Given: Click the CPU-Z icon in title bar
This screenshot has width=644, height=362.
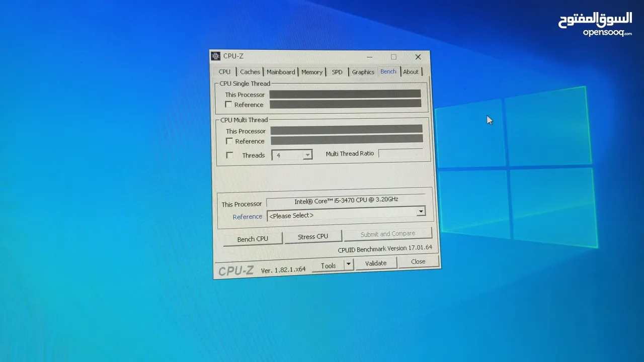Looking at the screenshot, I should [x=216, y=56].
